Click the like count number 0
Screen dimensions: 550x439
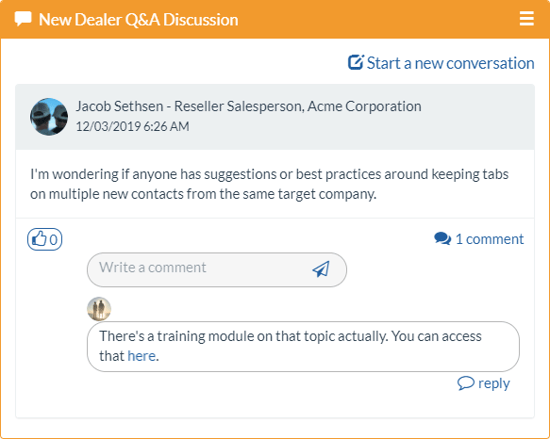(53, 240)
